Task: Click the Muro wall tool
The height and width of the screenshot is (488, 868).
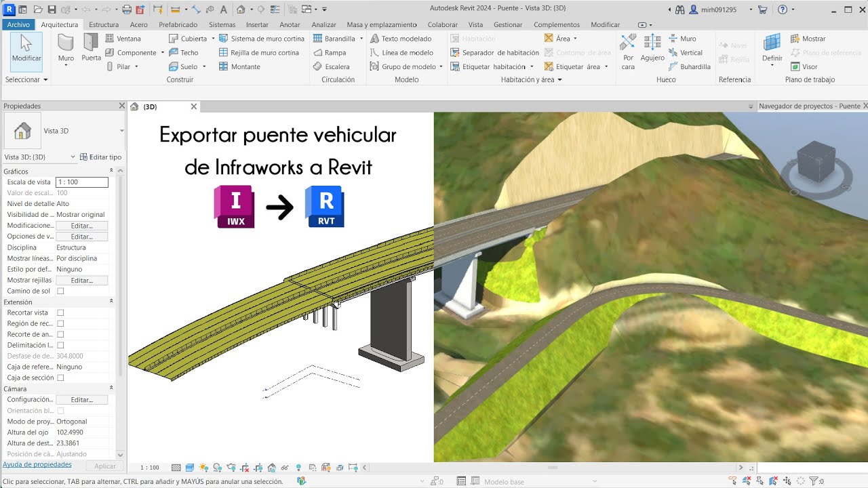Action: click(x=66, y=49)
